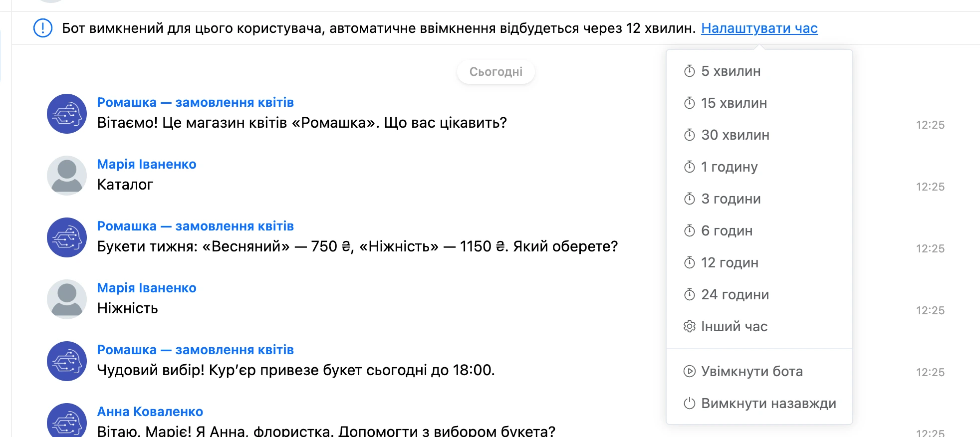The width and height of the screenshot is (980, 437).
Task: Select '1 годину' pause duration
Action: (759, 167)
